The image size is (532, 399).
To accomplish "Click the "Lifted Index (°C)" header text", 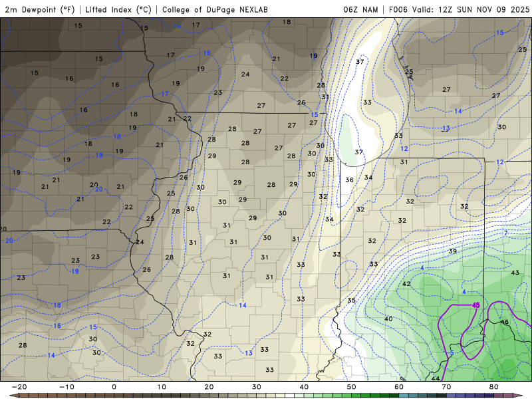I will (x=118, y=9).
